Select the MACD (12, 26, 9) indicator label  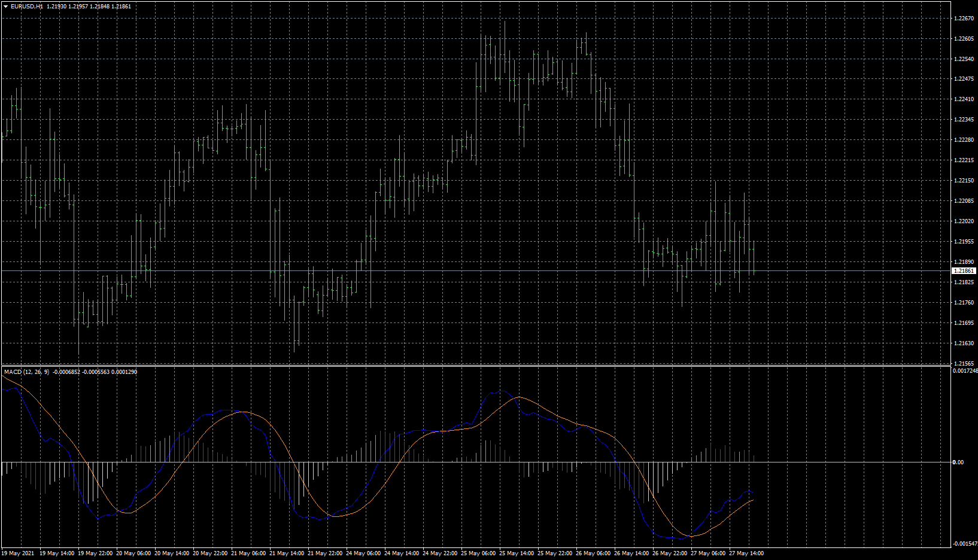26,372
